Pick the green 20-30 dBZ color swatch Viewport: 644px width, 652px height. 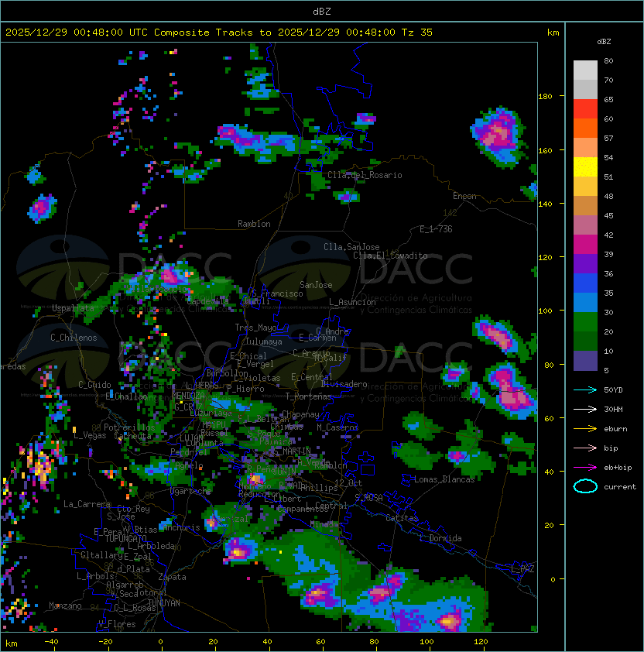click(x=585, y=322)
